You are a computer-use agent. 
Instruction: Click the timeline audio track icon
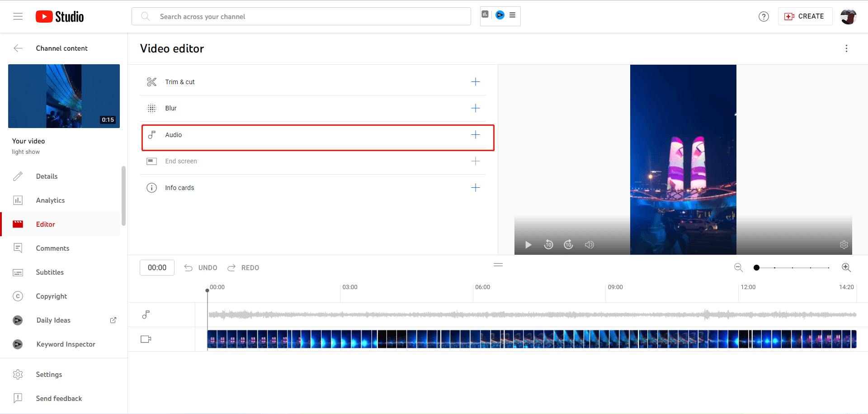tap(146, 315)
